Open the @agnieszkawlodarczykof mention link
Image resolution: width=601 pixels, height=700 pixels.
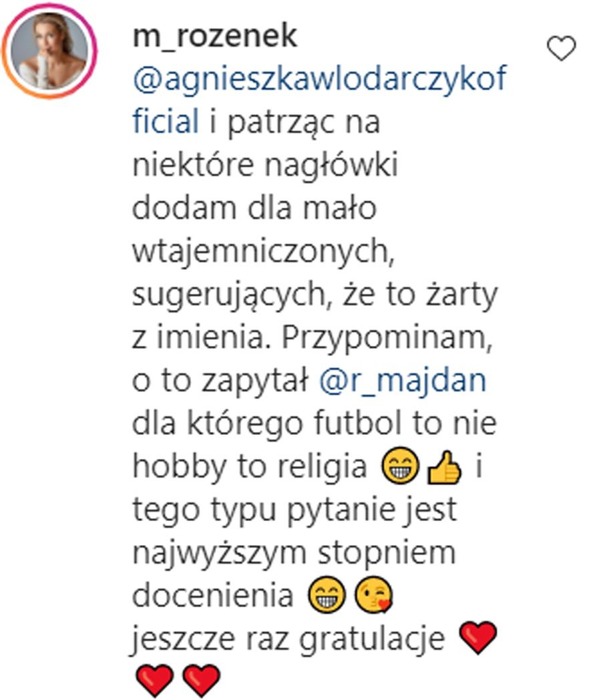pyautogui.click(x=319, y=79)
